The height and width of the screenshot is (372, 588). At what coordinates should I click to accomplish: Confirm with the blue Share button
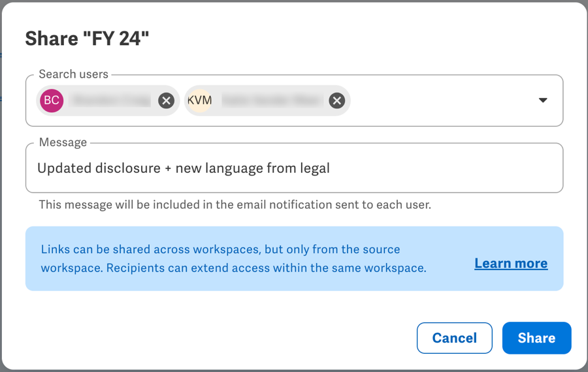pyautogui.click(x=536, y=338)
